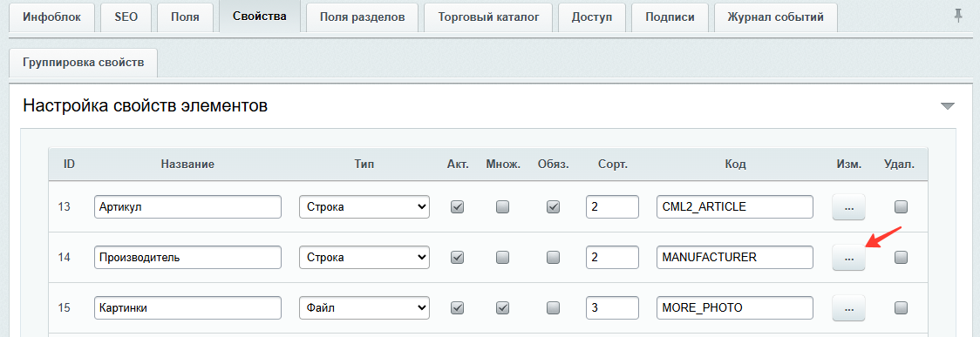Image resolution: width=980 pixels, height=337 pixels.
Task: Click the Изм. column header
Action: coord(848,165)
